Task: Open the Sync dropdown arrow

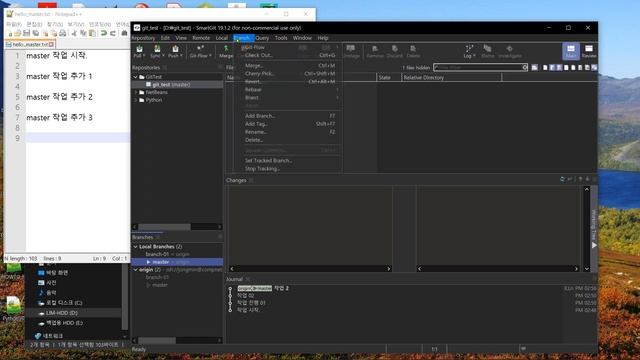Action: 163,56
